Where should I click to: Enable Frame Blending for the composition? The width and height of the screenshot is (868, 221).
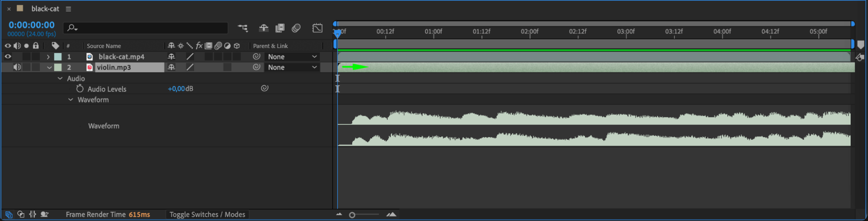pyautogui.click(x=280, y=28)
